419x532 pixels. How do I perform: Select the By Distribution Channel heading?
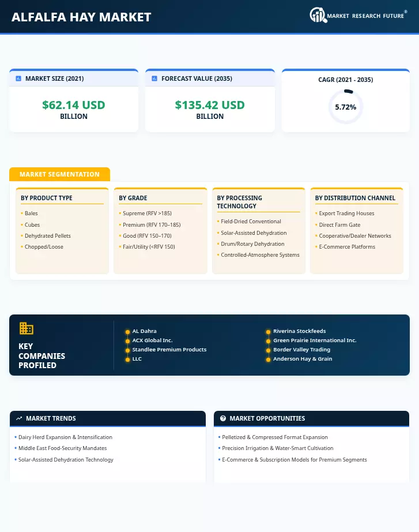(x=355, y=198)
